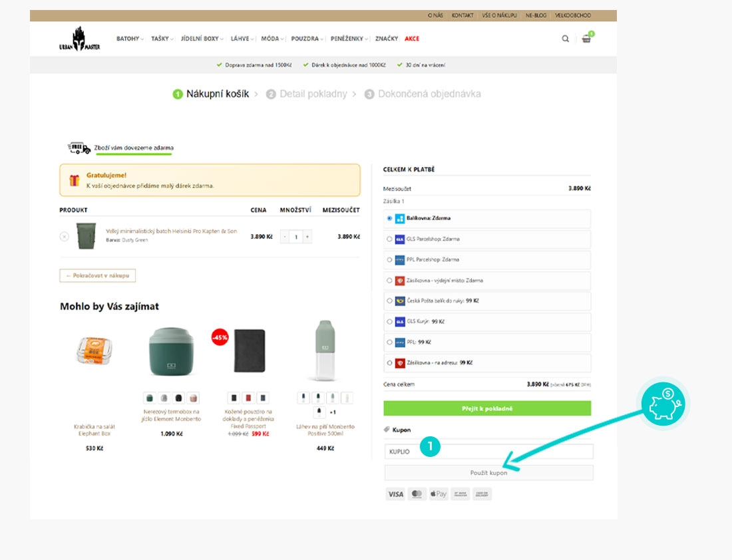
Task: Click Pokračovat v nákupu button
Action: (x=98, y=276)
